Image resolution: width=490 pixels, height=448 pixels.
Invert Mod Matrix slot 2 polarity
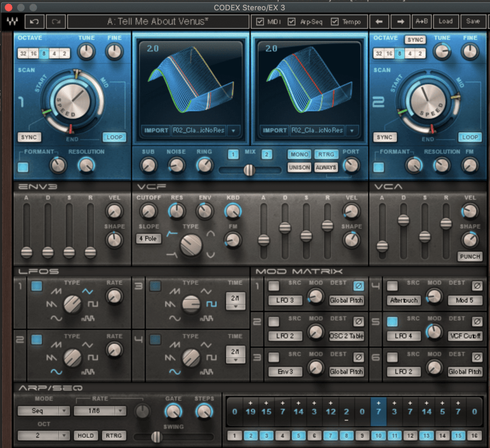pos(358,321)
